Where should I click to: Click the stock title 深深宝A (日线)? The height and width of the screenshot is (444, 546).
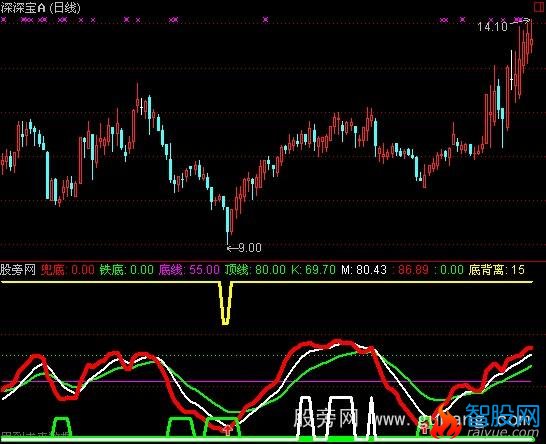pyautogui.click(x=40, y=8)
